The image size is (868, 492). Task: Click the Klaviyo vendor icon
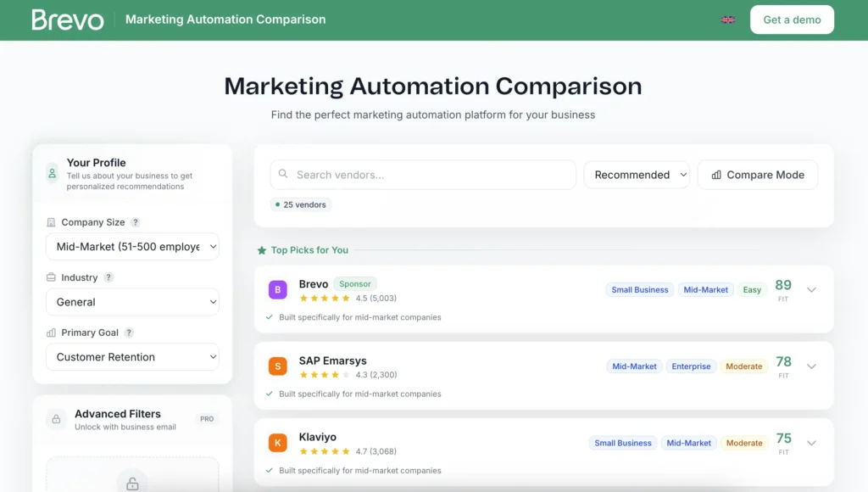pos(277,442)
